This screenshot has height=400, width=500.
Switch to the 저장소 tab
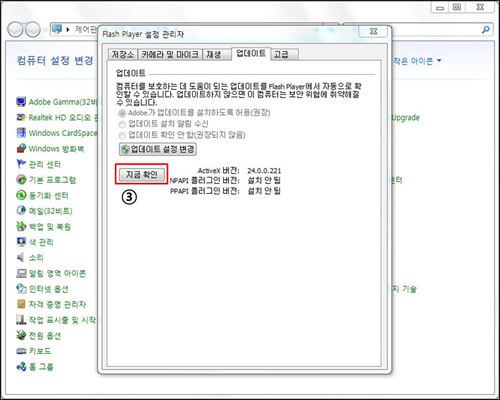[x=122, y=54]
